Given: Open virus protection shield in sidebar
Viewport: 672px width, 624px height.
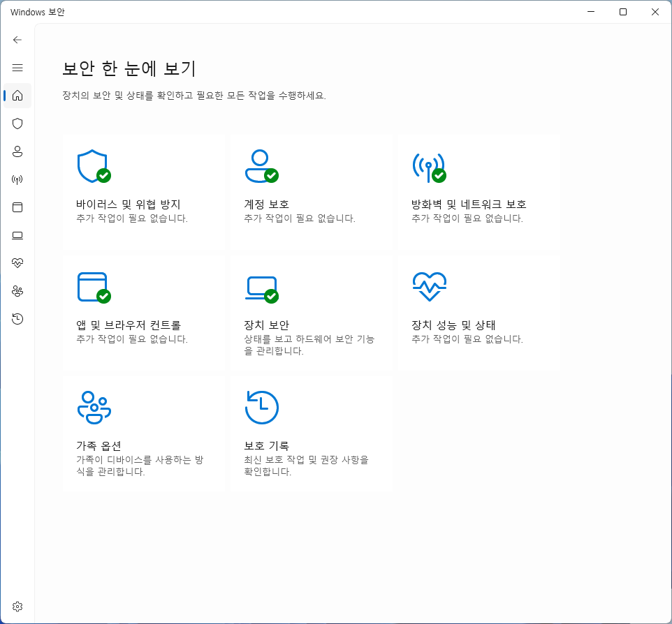Looking at the screenshot, I should [x=17, y=124].
